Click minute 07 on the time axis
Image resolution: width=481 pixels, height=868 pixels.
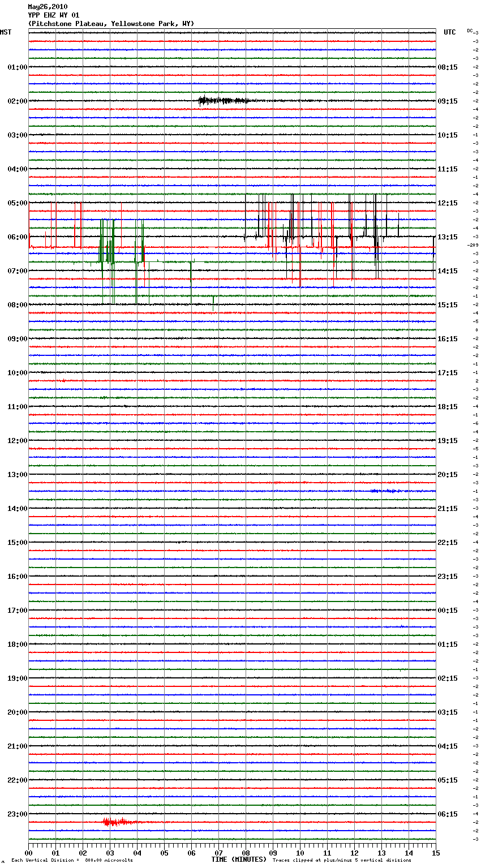(x=218, y=853)
